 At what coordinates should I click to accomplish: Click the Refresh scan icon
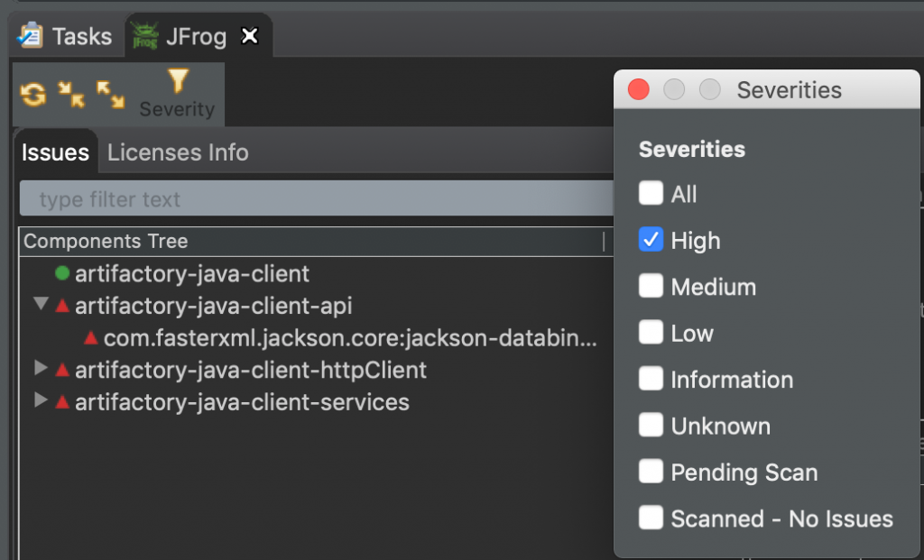coord(33,94)
